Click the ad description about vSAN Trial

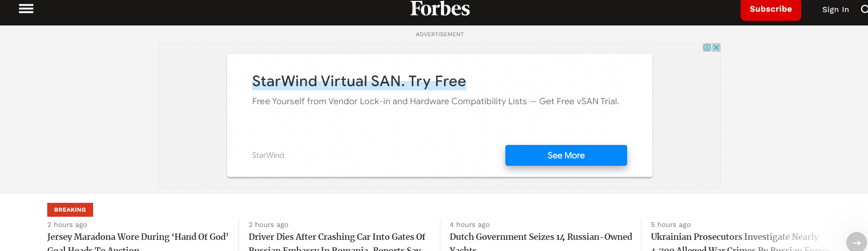(435, 101)
